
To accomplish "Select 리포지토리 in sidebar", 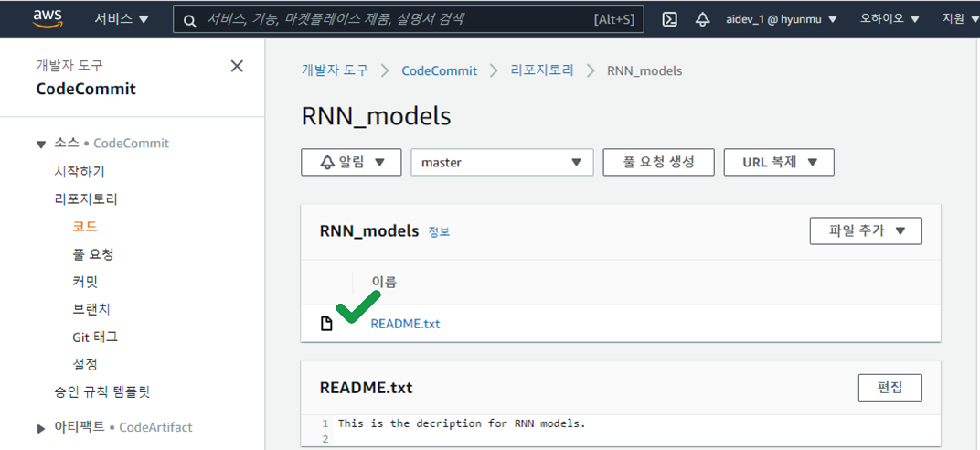I will pos(86,199).
